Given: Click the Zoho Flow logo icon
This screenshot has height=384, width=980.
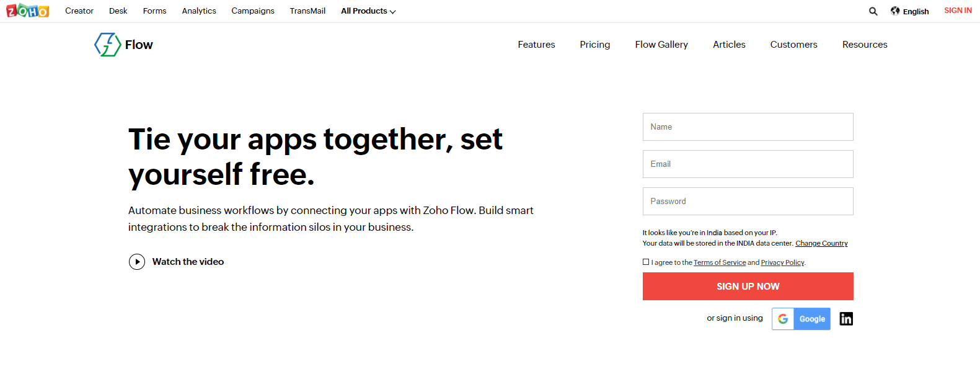Looking at the screenshot, I should coord(107,45).
